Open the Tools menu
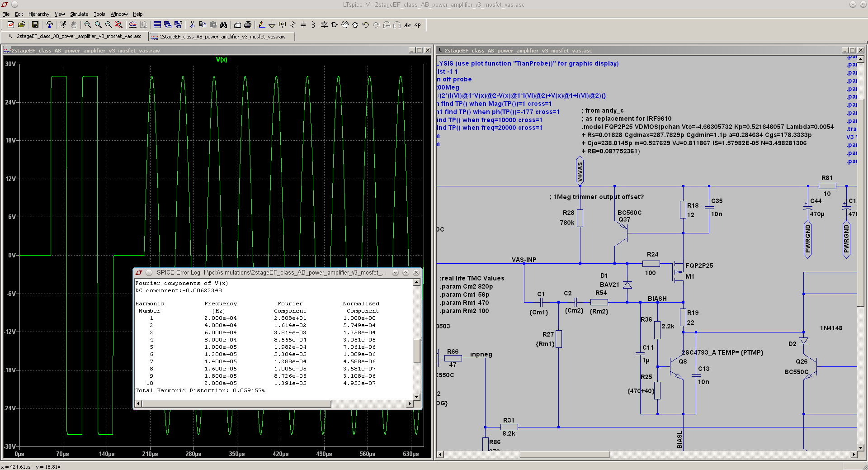The image size is (868, 470). (99, 14)
